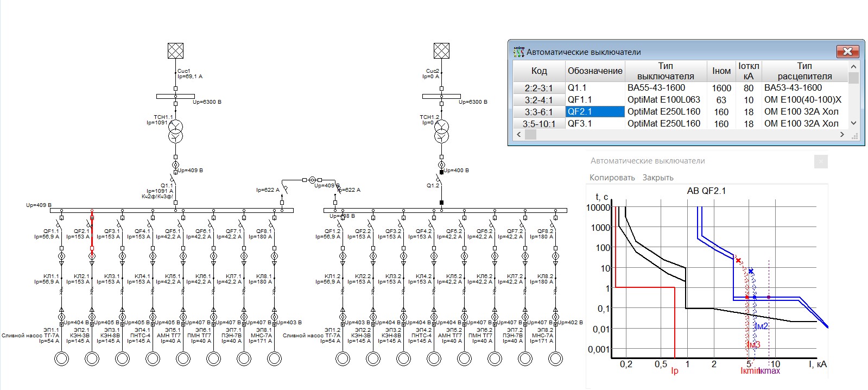Viewport: 868px width, 390px height.
Task: Click the Копировать menu item
Action: click(612, 178)
